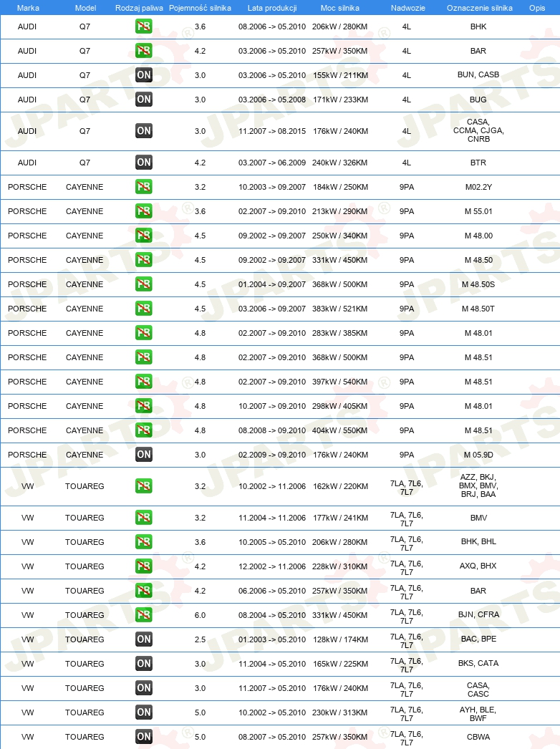Screen dimensions: 560x749
Task: Click the Lata produkcji column header
Action: 272,8
